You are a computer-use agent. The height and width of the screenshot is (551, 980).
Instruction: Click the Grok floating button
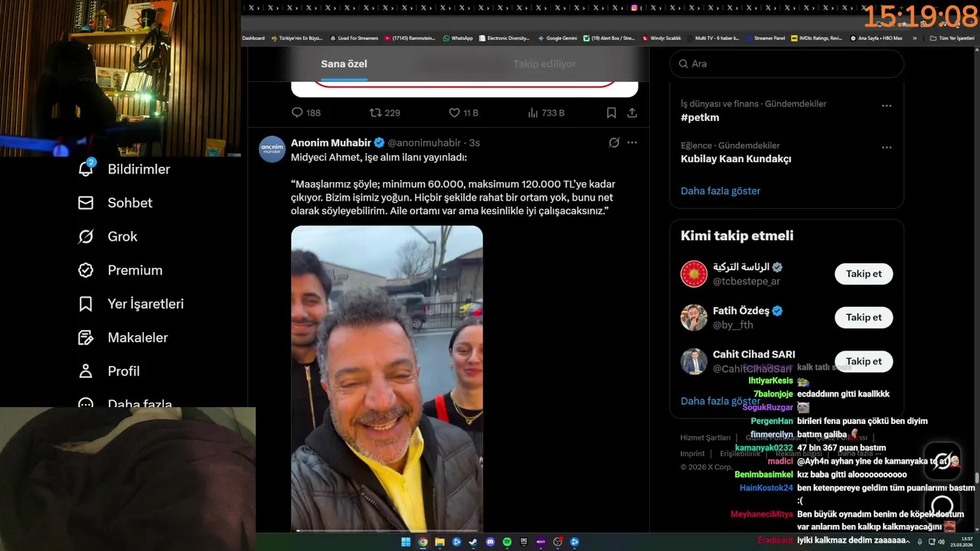942,461
